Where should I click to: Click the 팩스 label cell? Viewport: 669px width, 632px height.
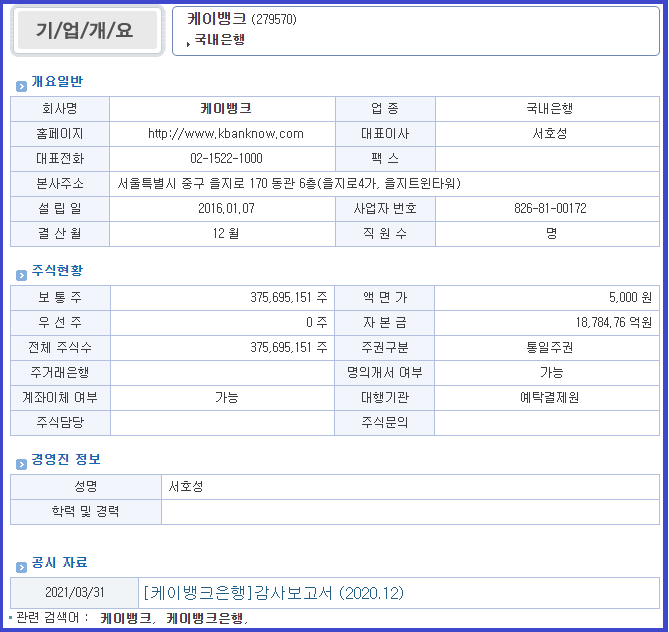[385, 159]
